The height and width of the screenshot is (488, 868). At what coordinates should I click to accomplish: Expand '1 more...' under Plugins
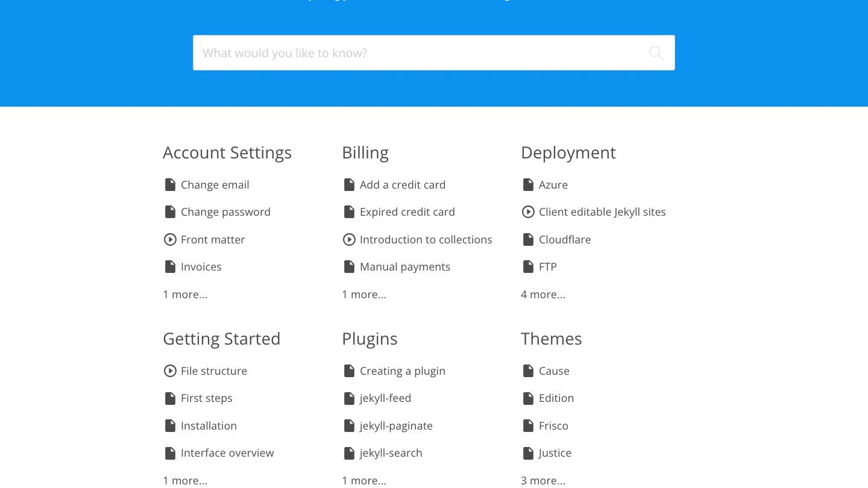coord(364,481)
